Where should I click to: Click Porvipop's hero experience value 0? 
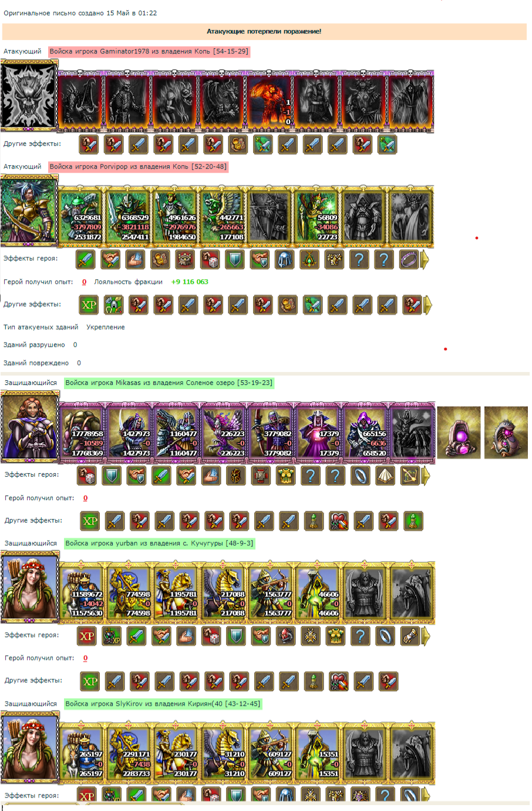tap(85, 282)
